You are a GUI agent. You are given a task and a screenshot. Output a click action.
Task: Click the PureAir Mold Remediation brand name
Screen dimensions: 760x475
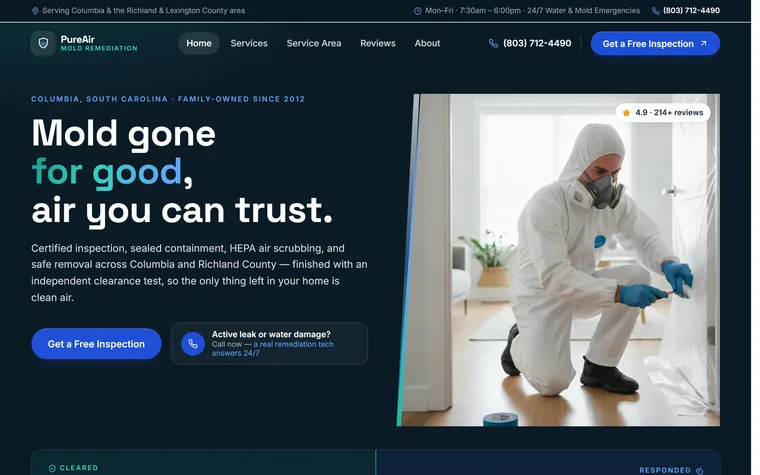(99, 44)
